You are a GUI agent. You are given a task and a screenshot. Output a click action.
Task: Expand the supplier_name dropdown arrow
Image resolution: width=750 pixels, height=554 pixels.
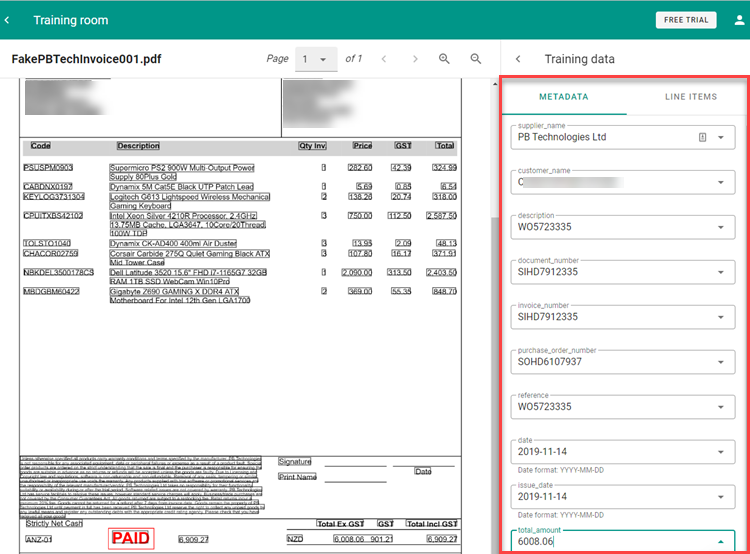click(x=721, y=137)
